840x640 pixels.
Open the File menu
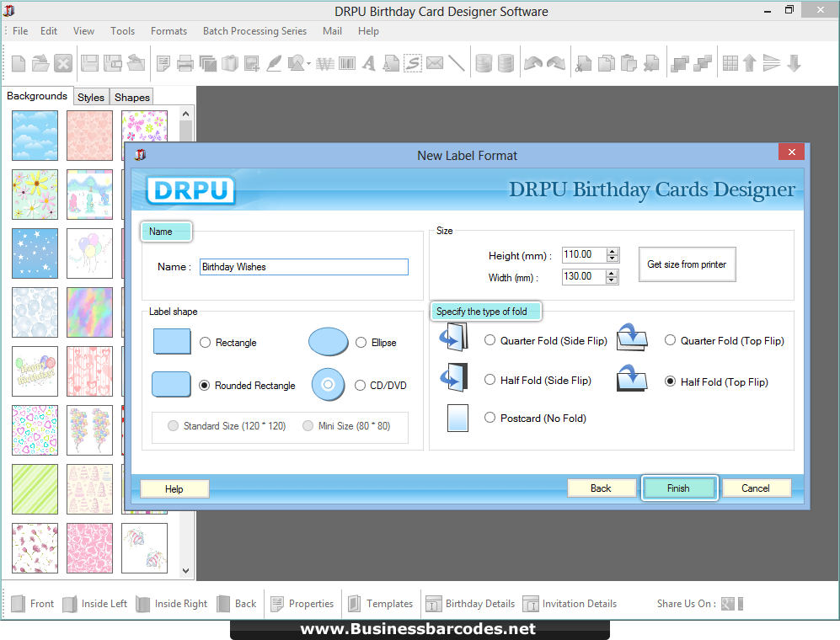coord(20,31)
